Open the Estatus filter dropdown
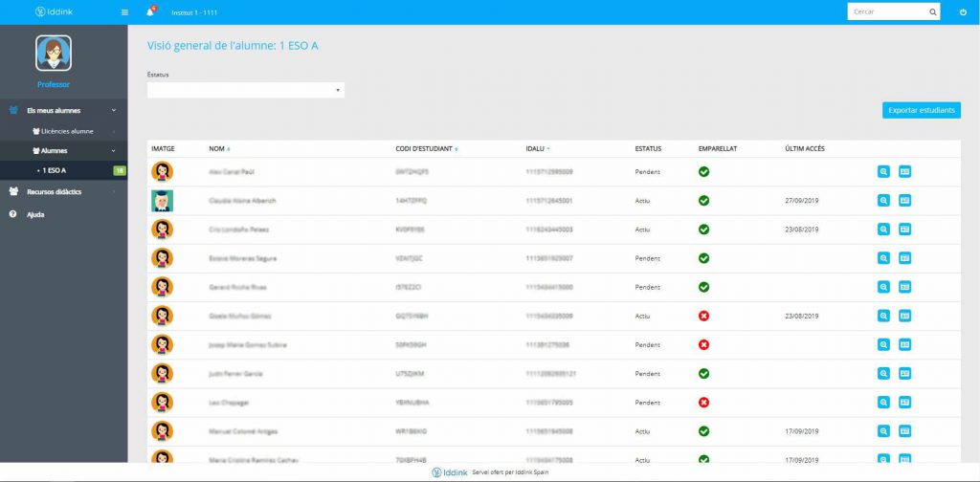Screen dimensions: 980x482 click(245, 90)
